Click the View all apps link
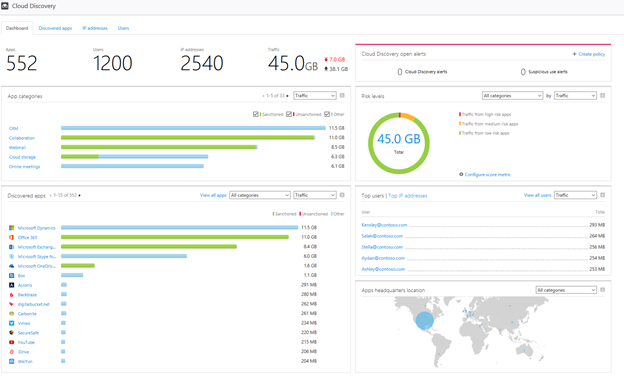Viewport: 624px width, 379px height. point(213,195)
